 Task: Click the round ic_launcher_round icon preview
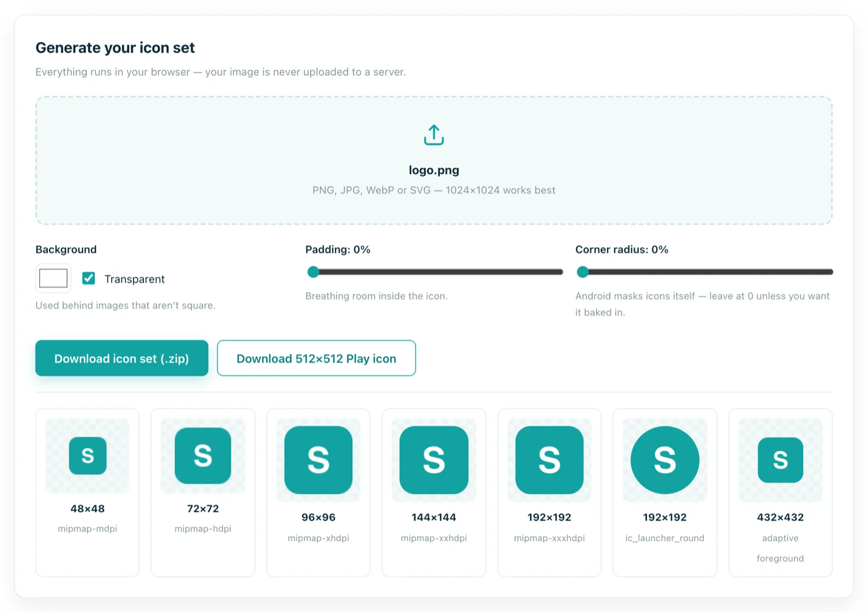point(665,460)
